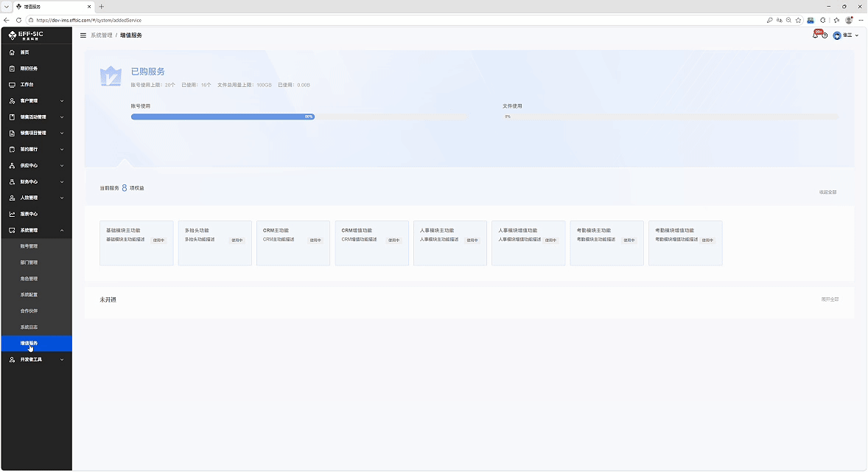Viewport: 868px width, 472px height.
Task: Open 报表中心 chart icon in sidebar
Action: (13, 215)
